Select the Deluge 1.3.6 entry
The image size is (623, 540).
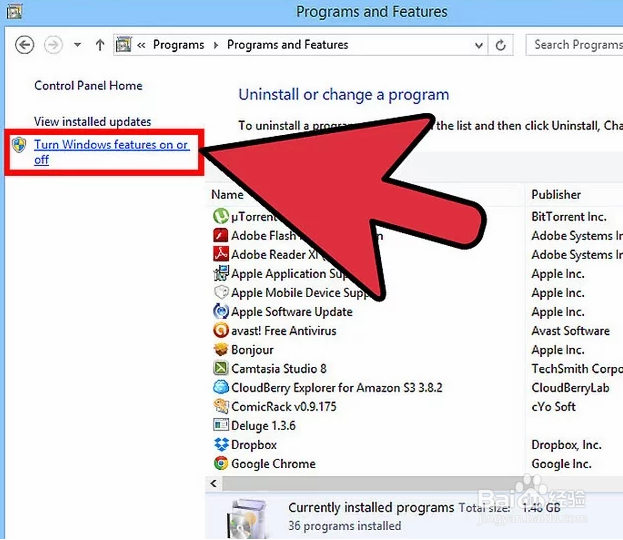(263, 426)
